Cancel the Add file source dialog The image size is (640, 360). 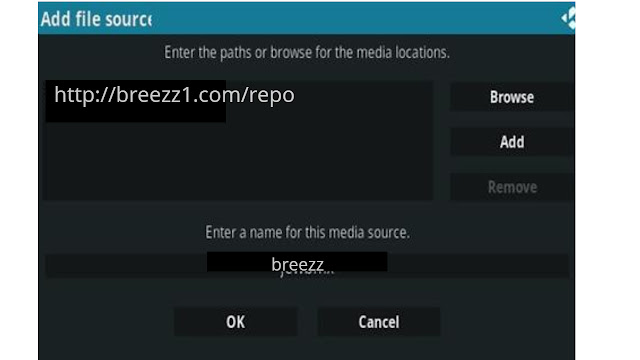[x=379, y=322]
